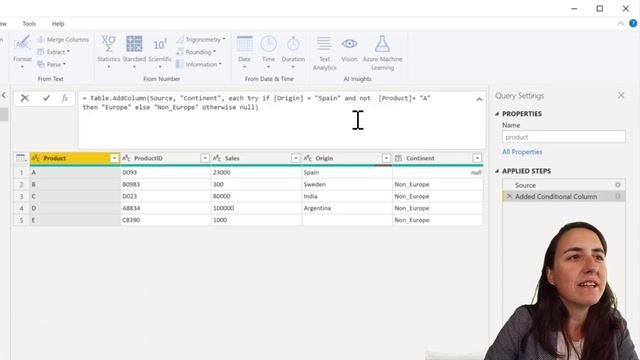Select row number 5 header
This screenshot has height=360, width=640.
pos(21,220)
